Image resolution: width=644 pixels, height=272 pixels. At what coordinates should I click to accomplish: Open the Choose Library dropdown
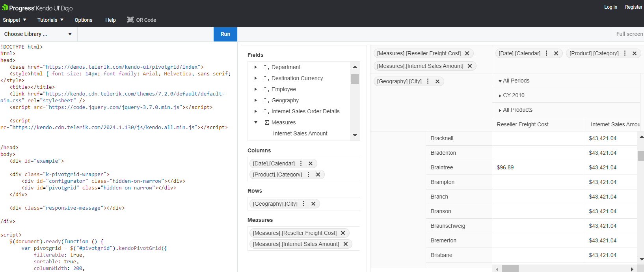[x=38, y=34]
